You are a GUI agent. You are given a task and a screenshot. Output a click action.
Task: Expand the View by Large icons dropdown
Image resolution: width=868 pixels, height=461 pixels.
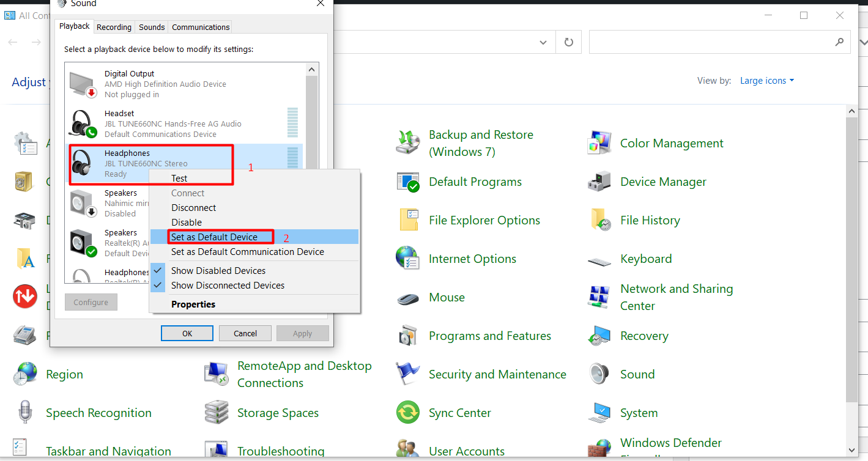point(767,81)
